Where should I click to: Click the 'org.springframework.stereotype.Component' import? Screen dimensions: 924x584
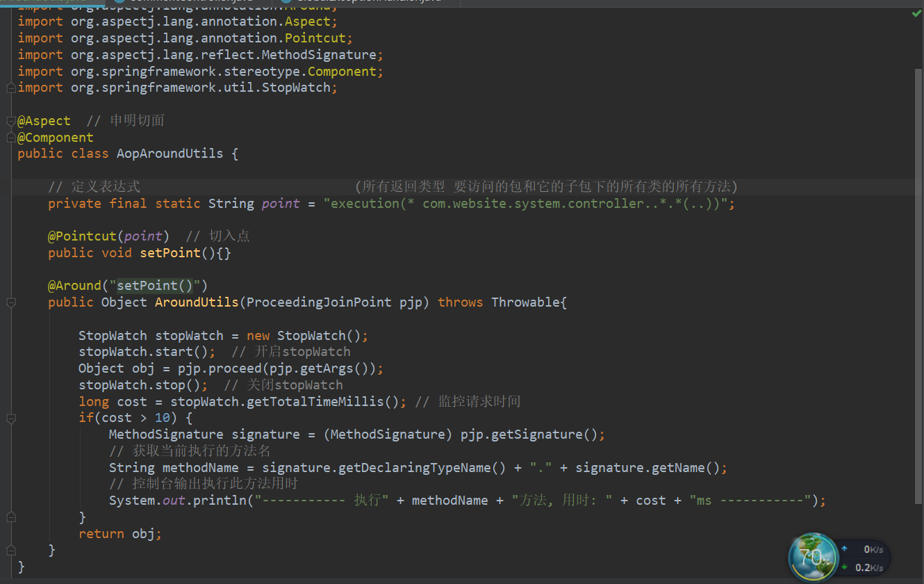tap(223, 72)
